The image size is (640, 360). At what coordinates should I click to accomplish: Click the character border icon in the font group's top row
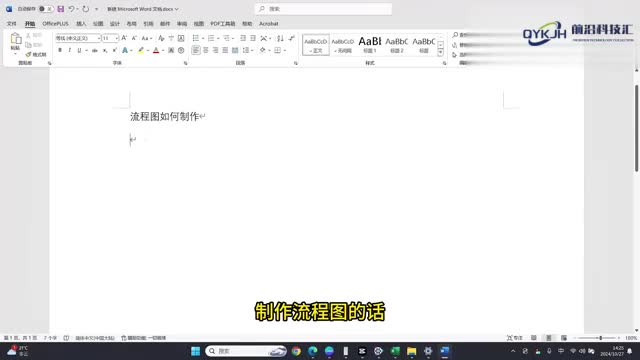[181, 38]
